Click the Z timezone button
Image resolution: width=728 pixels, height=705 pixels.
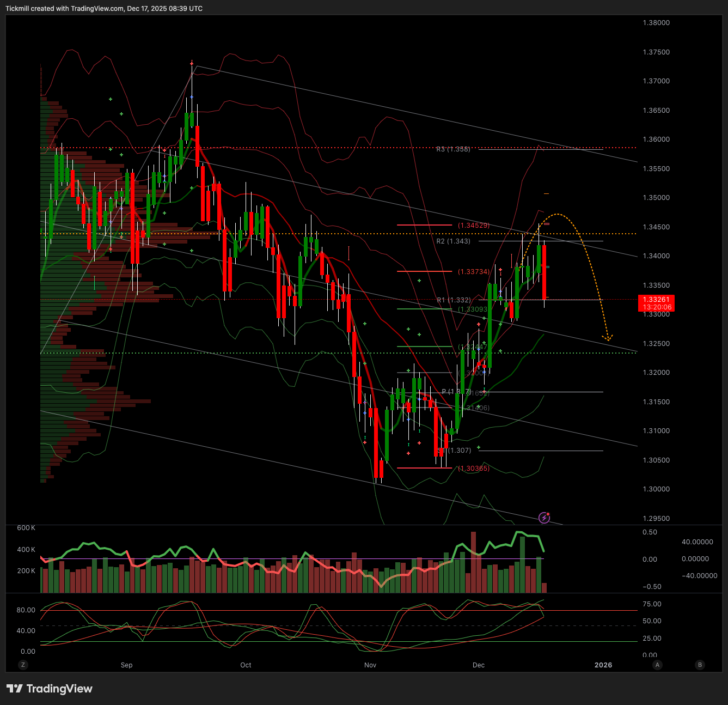click(x=23, y=665)
